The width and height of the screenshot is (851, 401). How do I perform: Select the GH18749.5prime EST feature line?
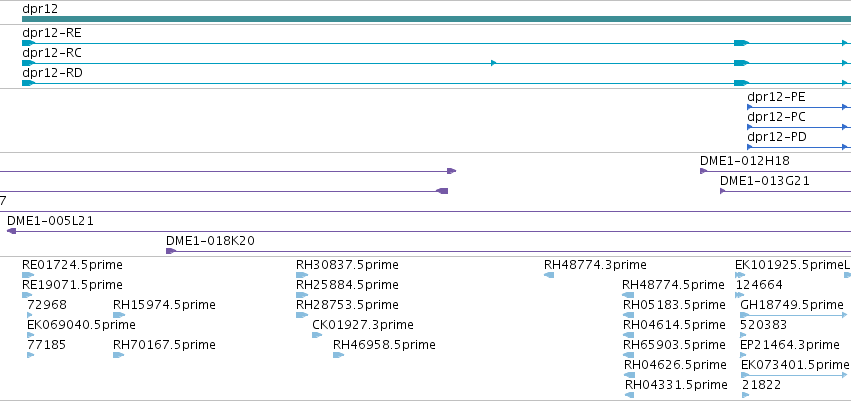[793, 315]
